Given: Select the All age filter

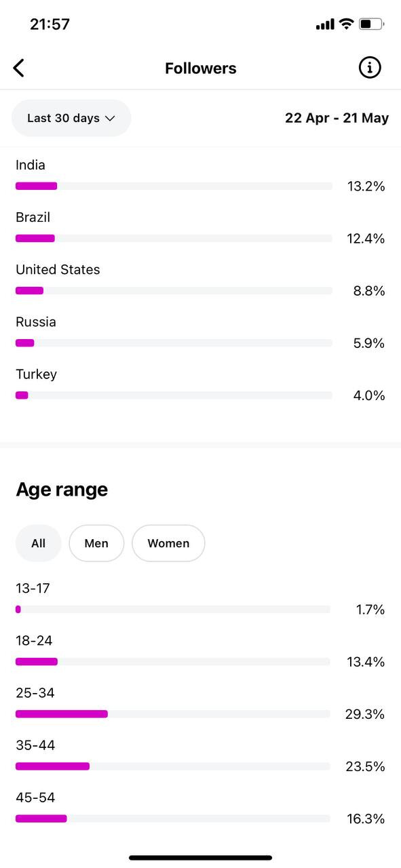Looking at the screenshot, I should pyautogui.click(x=39, y=543).
